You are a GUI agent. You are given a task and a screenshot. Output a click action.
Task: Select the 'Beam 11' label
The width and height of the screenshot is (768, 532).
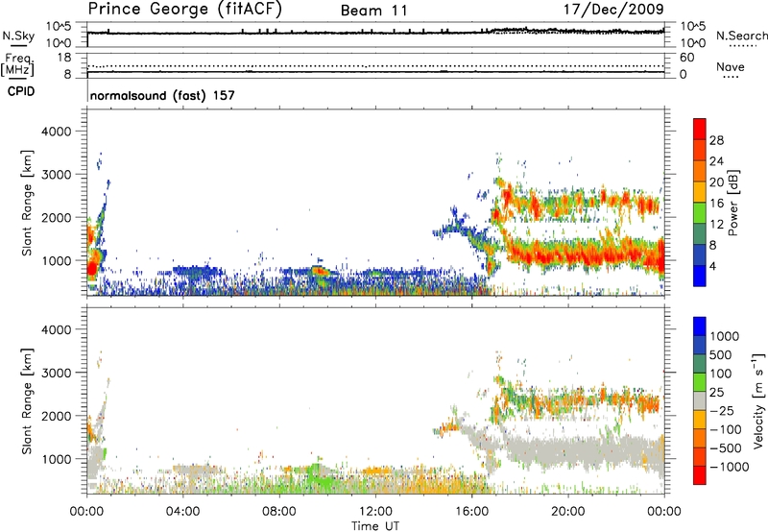click(374, 11)
